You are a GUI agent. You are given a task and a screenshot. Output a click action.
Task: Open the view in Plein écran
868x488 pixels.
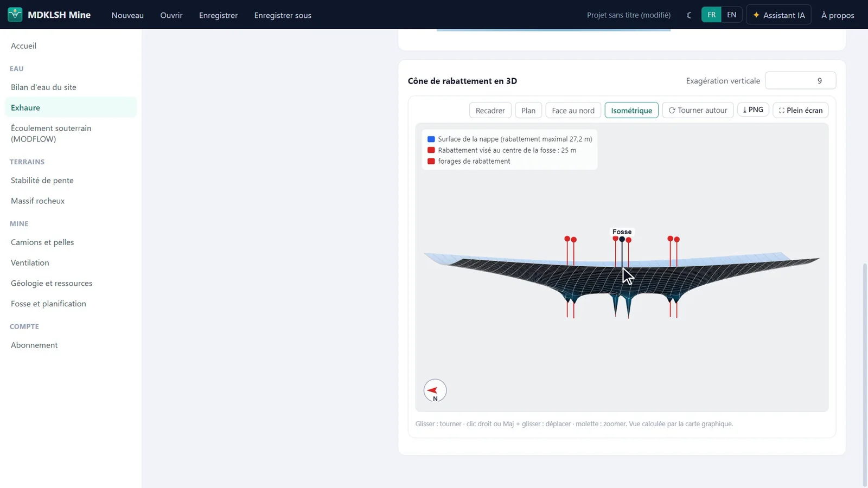pyautogui.click(x=800, y=110)
